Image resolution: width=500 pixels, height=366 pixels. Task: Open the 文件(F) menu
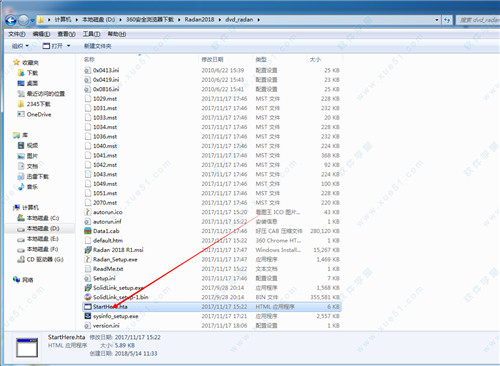(17, 34)
